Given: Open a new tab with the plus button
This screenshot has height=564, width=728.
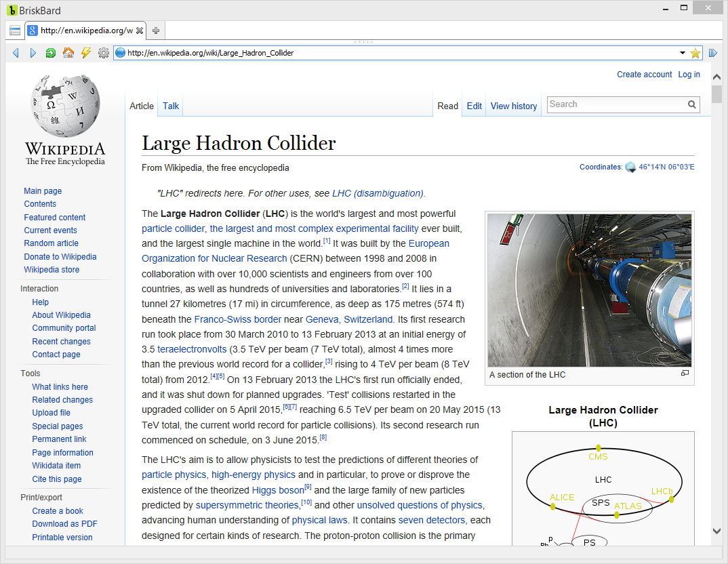Looking at the screenshot, I should click(156, 31).
